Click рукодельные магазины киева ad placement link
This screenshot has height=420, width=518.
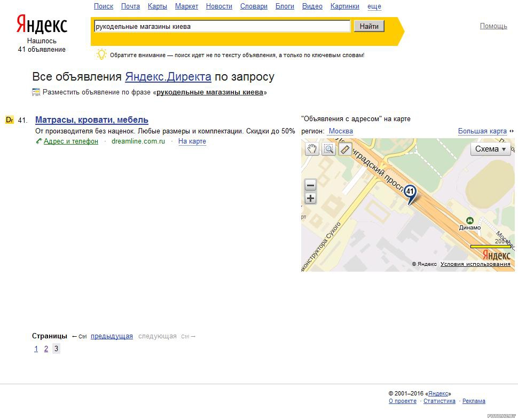210,92
